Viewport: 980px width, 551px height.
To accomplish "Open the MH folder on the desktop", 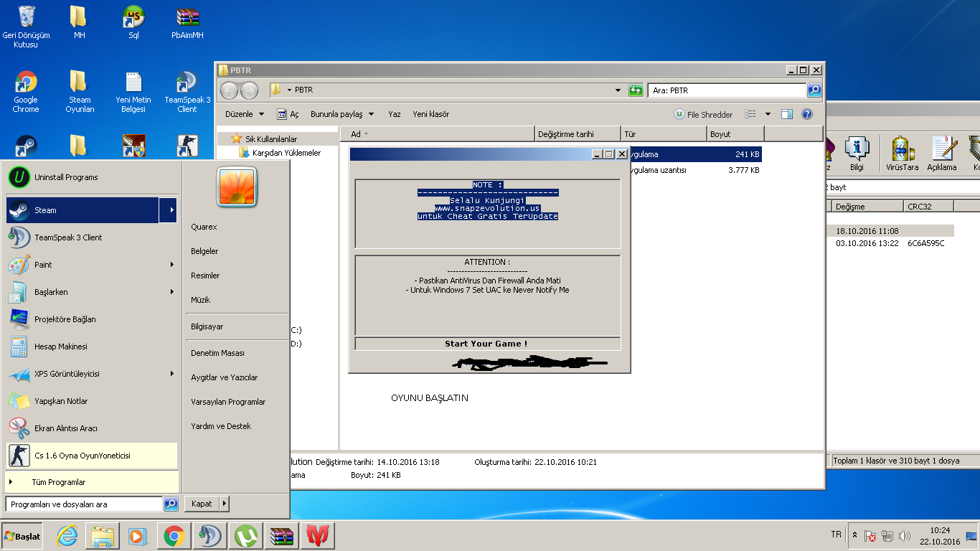I will 79,22.
